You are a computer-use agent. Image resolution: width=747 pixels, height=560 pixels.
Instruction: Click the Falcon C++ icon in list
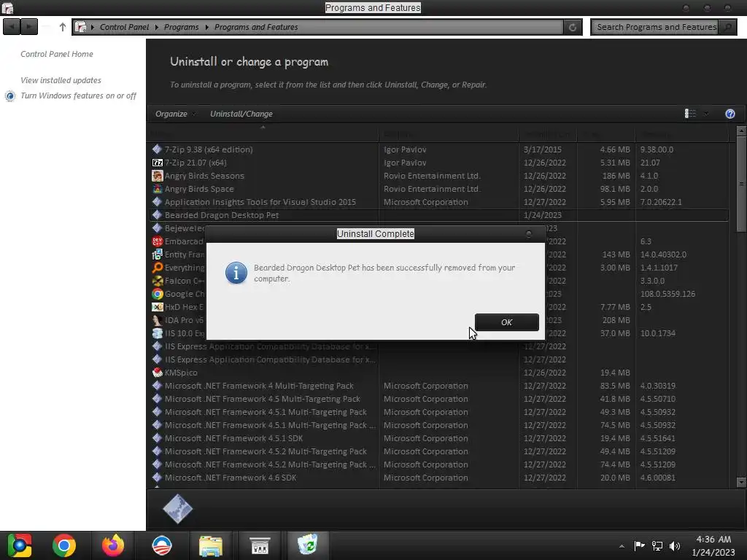point(158,281)
